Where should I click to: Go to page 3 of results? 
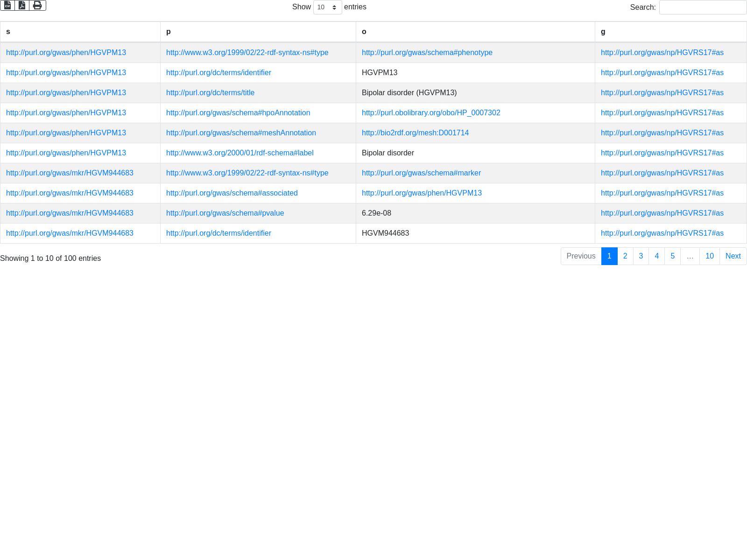click(x=641, y=256)
